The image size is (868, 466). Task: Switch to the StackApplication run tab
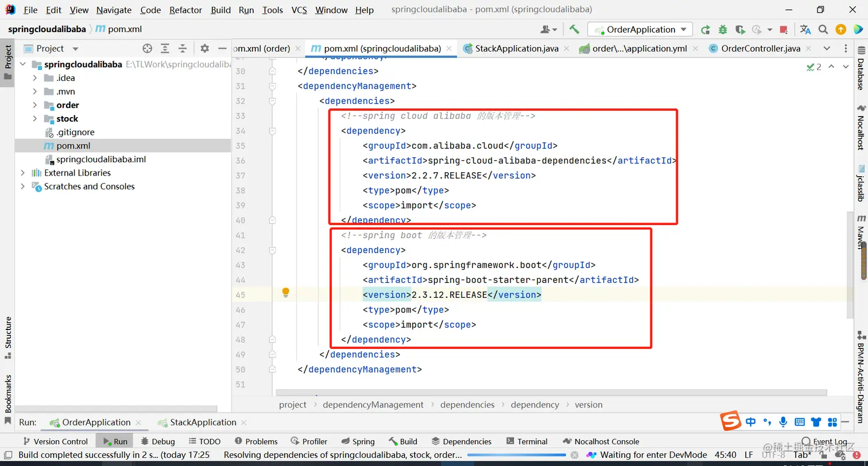(203, 422)
